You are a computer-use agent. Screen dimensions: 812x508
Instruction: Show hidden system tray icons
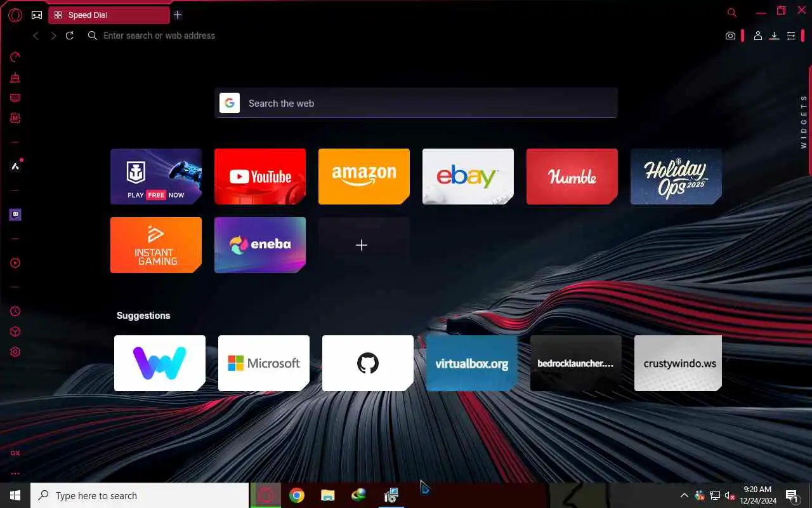pos(684,495)
